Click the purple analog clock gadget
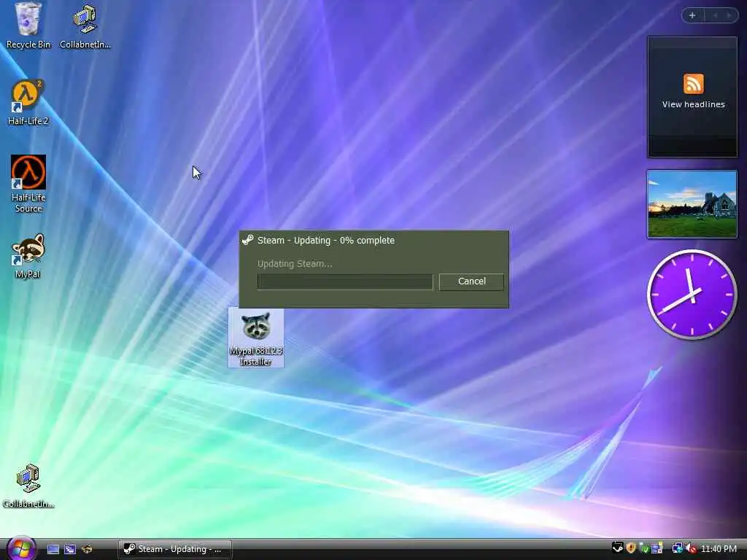The image size is (747, 560). [x=692, y=295]
